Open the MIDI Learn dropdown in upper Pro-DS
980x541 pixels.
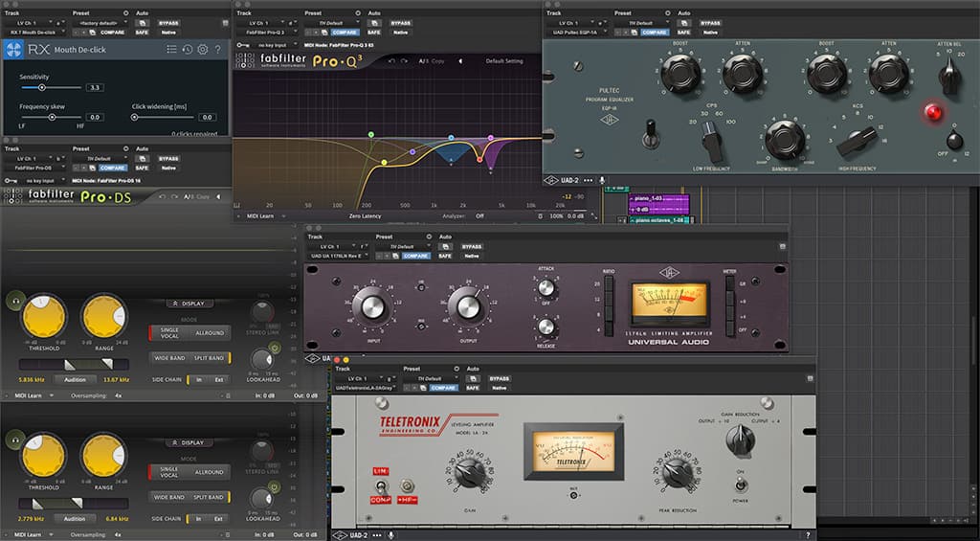tap(33, 395)
